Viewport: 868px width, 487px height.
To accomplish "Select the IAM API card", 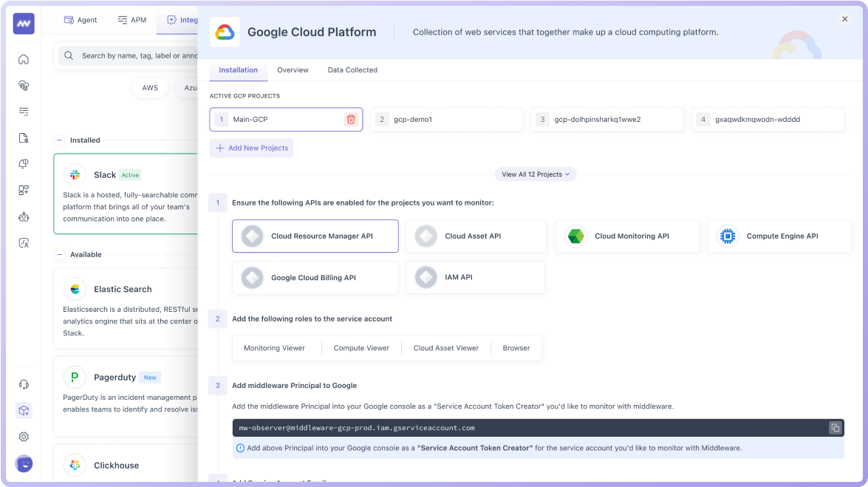I will tap(476, 278).
